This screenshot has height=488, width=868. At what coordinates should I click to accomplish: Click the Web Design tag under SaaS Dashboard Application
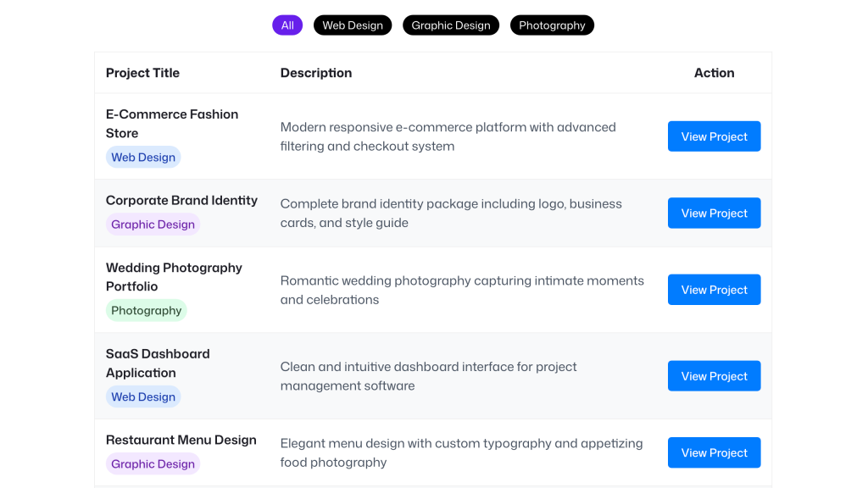(143, 396)
